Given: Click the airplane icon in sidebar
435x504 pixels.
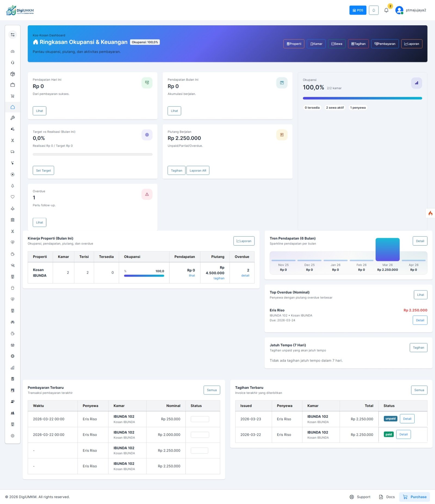Looking at the screenshot, I should coord(13,208).
